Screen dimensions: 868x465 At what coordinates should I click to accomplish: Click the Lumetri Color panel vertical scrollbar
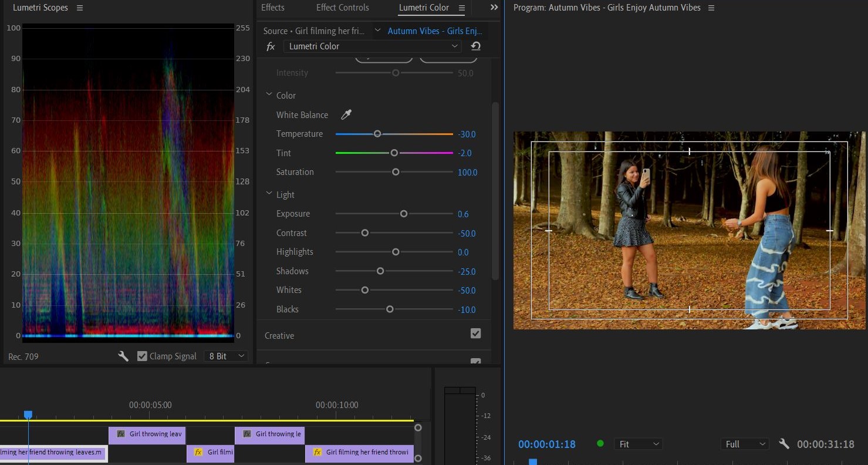pos(495,191)
